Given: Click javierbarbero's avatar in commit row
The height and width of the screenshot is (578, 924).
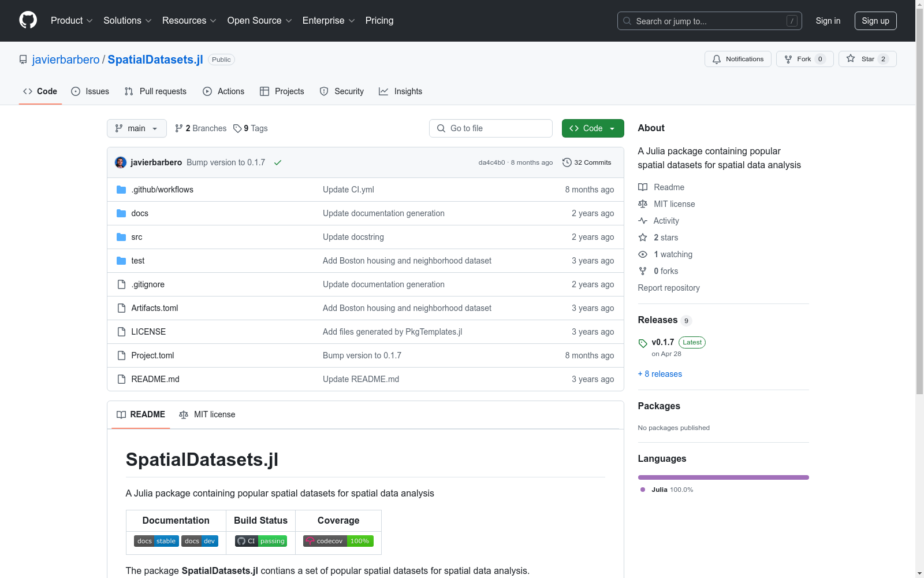Looking at the screenshot, I should coord(121,162).
